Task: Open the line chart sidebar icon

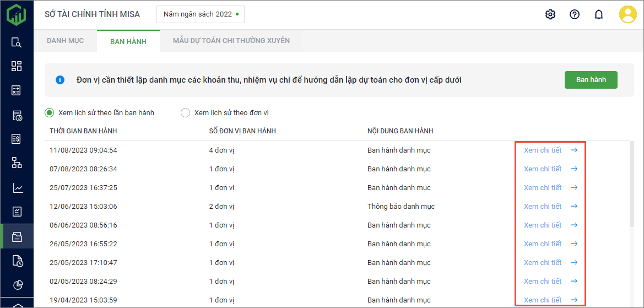Action: 17,188
